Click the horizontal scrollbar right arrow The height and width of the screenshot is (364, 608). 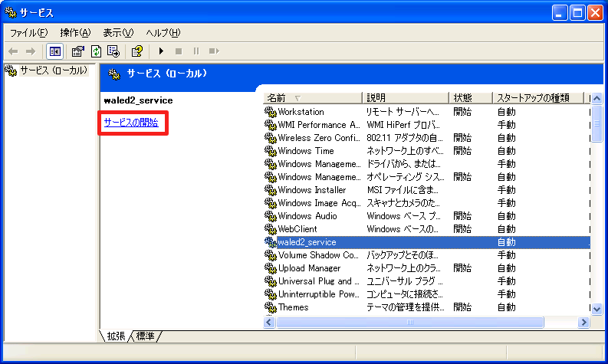tap(583, 322)
